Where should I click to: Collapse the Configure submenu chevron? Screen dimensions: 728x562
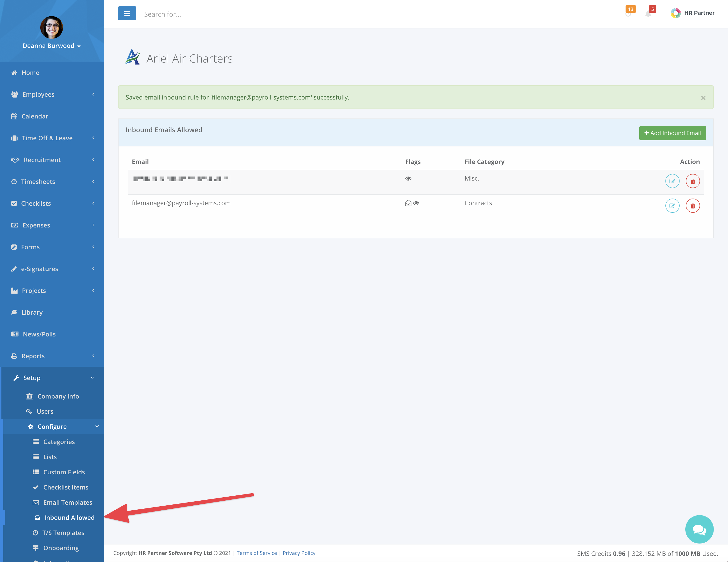[x=97, y=426]
